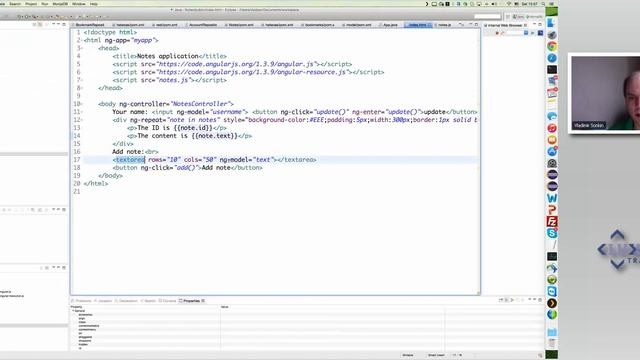This screenshot has width=640, height=360.
Task: Click the 'Smart Insert' status bar entry
Action: coord(436,355)
